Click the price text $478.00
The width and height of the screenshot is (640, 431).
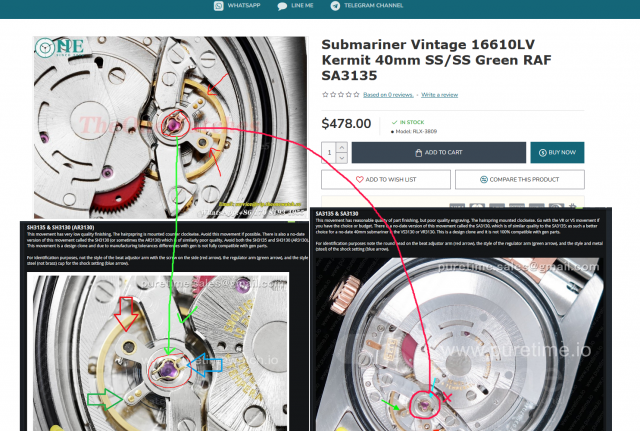346,124
